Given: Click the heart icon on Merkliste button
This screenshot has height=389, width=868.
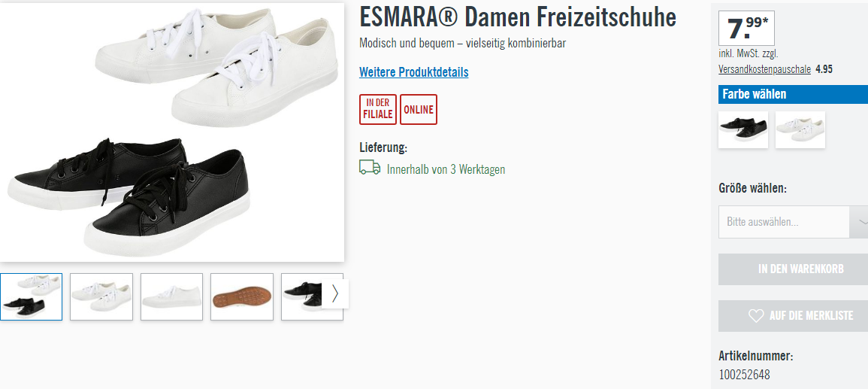Looking at the screenshot, I should [x=755, y=316].
